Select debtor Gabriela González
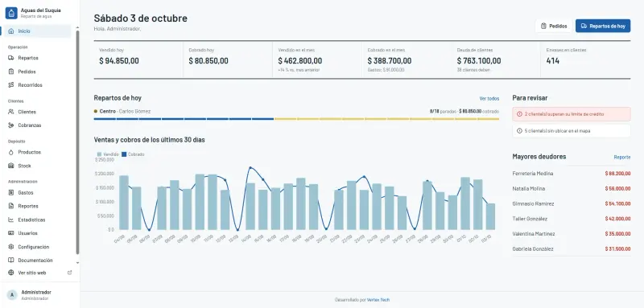Screen dimensions: 644x308 click(572, 249)
